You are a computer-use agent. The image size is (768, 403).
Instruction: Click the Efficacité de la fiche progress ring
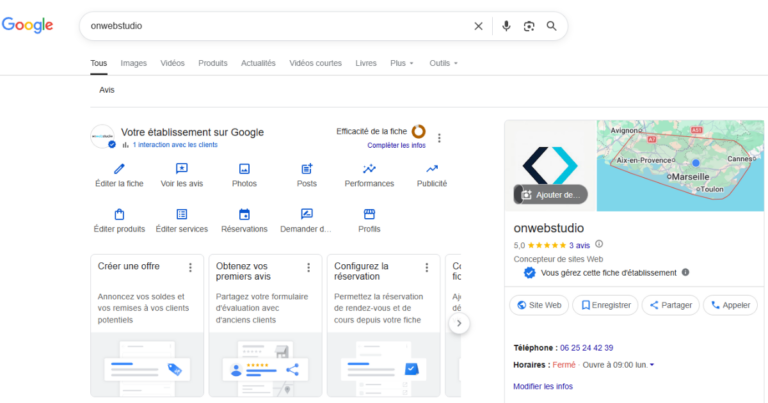point(418,131)
